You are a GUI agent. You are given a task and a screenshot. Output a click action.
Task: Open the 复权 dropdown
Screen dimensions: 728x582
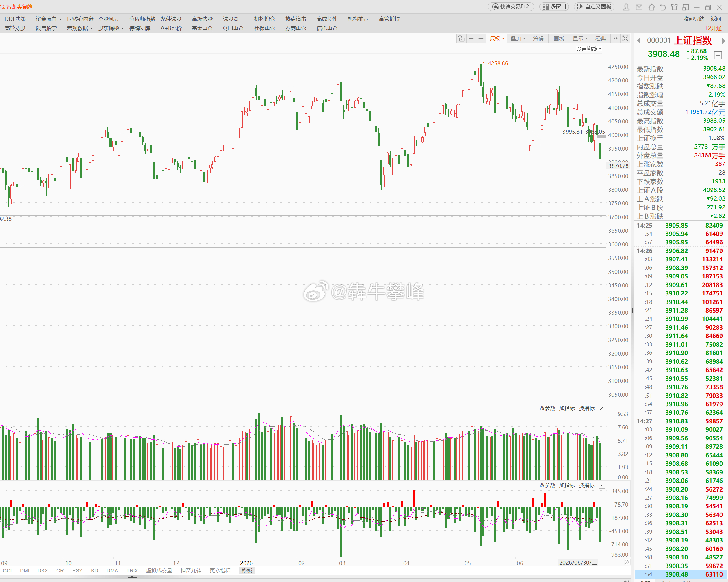(x=497, y=38)
